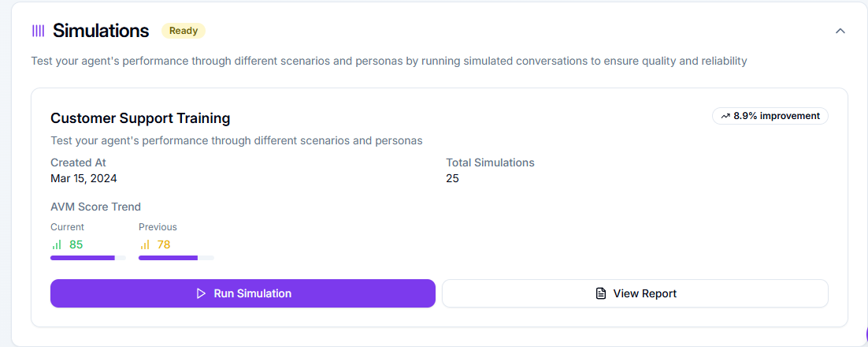
Task: Click the document icon on View Report
Action: pyautogui.click(x=601, y=293)
